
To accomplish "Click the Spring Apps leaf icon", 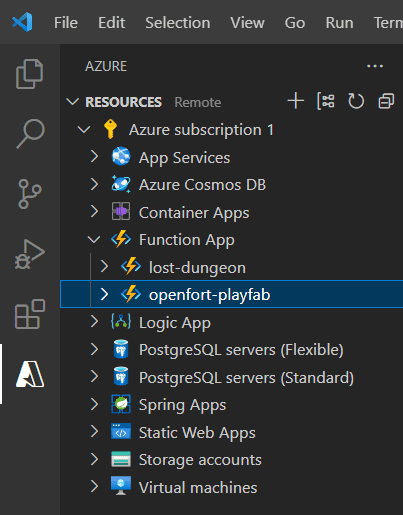I will [x=121, y=404].
